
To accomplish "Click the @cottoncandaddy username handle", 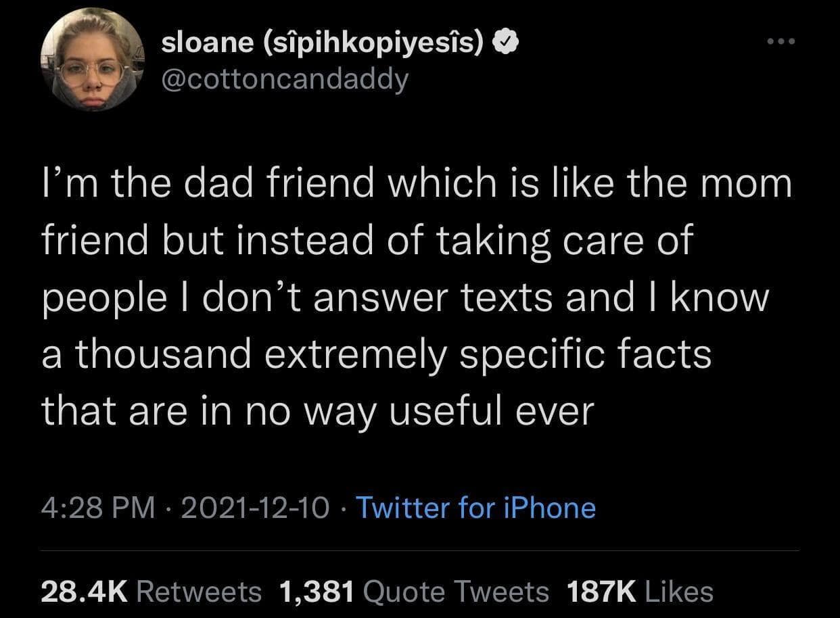I will coord(285,78).
